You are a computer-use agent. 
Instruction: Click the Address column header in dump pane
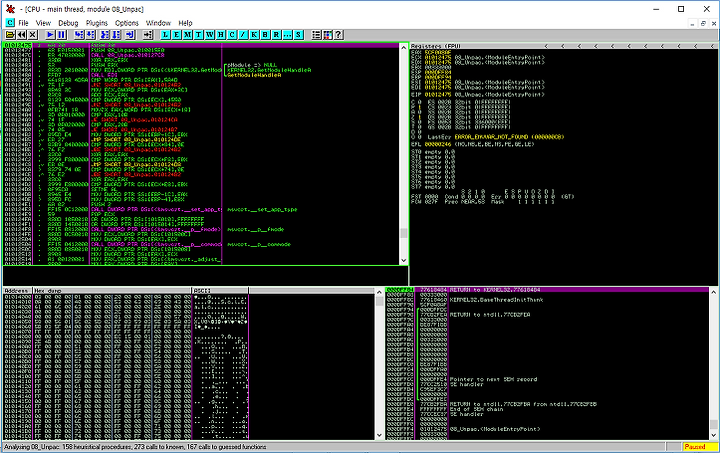point(17,291)
